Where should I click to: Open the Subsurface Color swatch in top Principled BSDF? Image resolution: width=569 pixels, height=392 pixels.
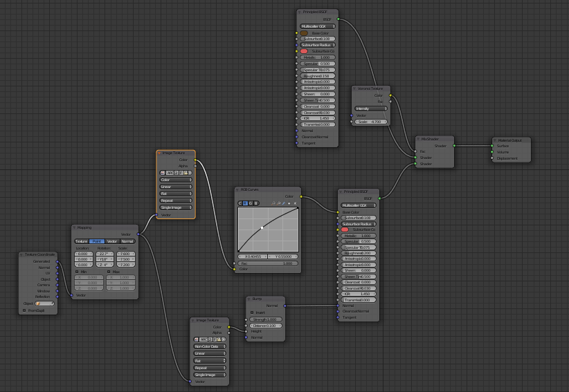pyautogui.click(x=304, y=51)
